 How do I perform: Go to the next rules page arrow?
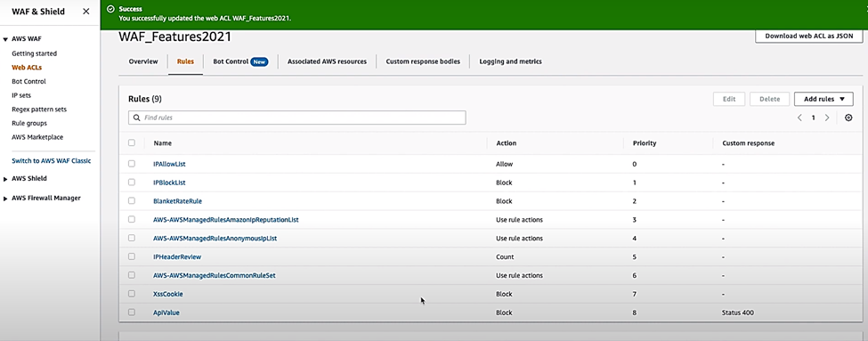pos(827,118)
